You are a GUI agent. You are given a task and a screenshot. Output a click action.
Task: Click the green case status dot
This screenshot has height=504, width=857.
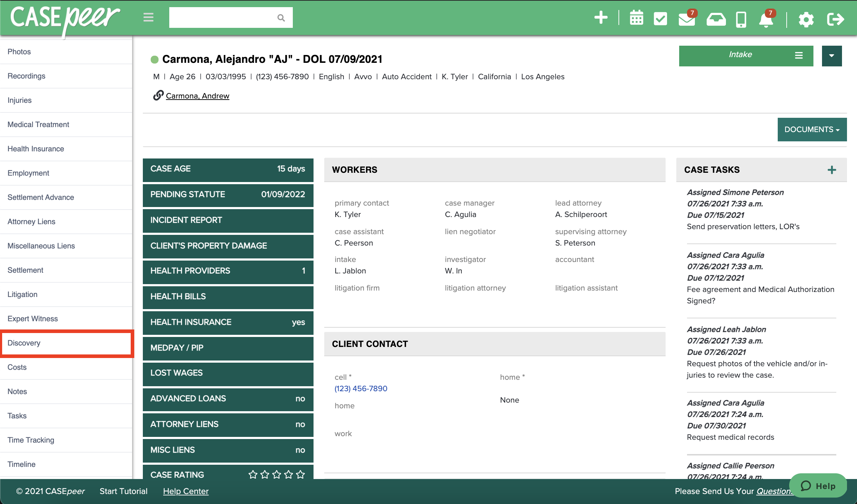click(154, 60)
